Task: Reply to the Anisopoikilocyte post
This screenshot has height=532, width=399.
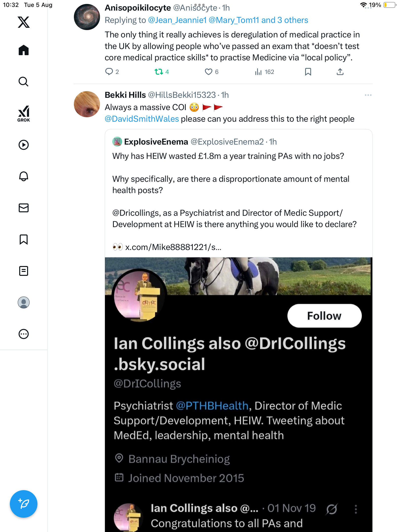Action: (x=109, y=72)
